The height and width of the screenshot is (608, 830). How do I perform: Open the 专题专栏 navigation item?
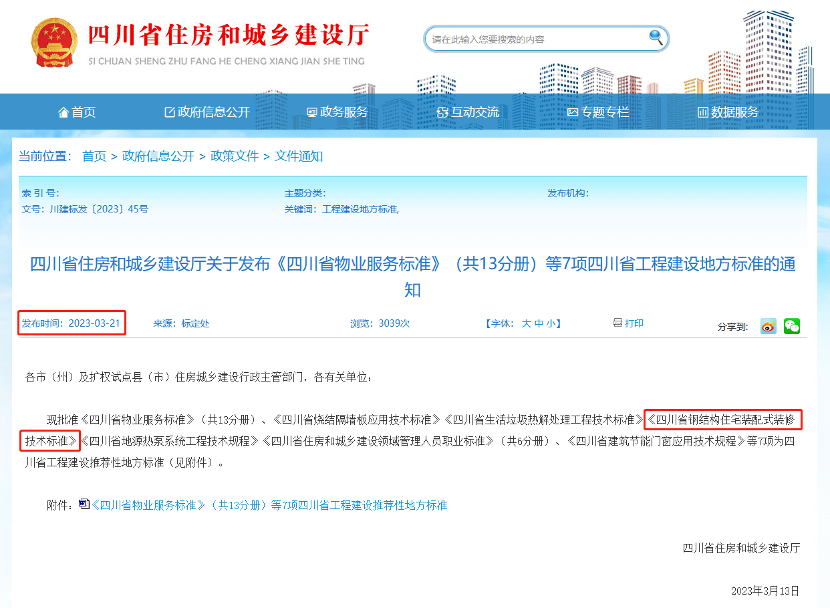(598, 113)
